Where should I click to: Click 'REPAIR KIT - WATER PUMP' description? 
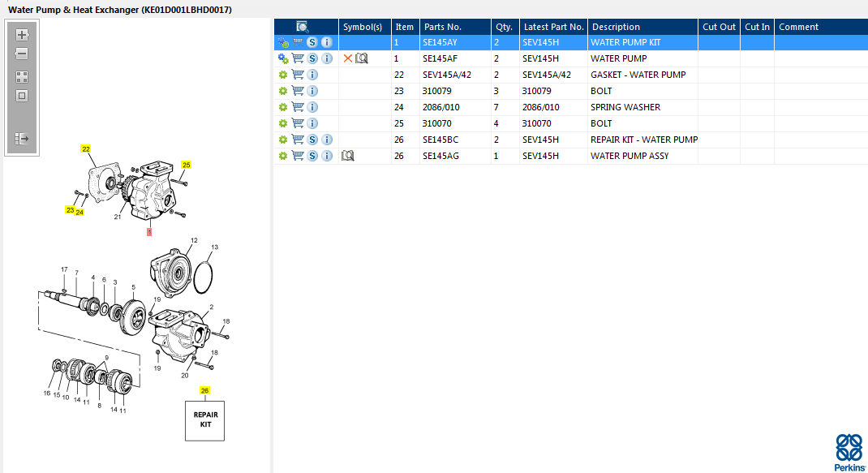click(644, 140)
